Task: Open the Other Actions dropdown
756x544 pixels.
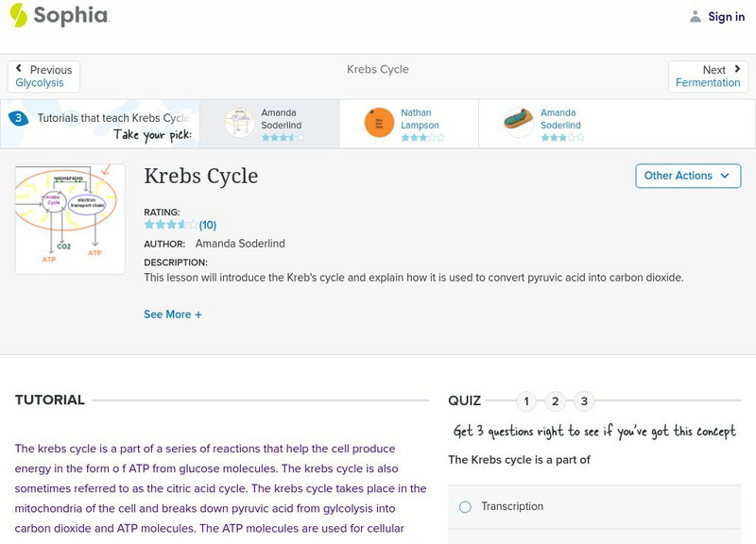Action: [687, 176]
